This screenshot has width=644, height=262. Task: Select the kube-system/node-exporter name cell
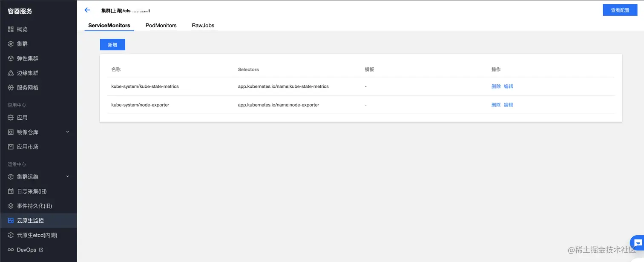tap(140, 105)
